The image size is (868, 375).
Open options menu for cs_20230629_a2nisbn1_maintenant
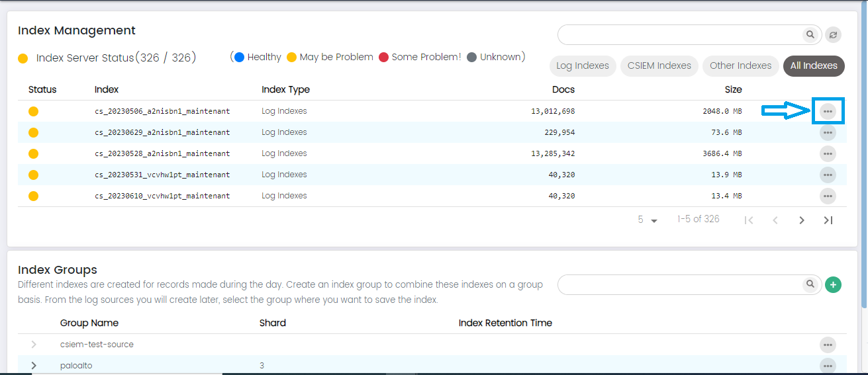coord(828,133)
